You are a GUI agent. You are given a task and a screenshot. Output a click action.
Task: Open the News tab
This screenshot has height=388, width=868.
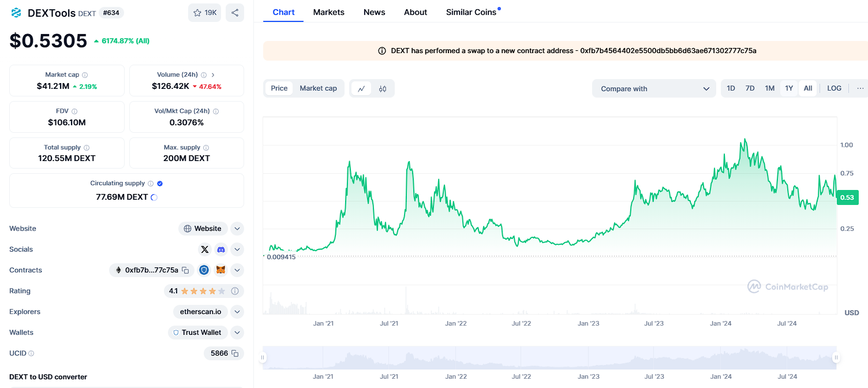pos(375,12)
